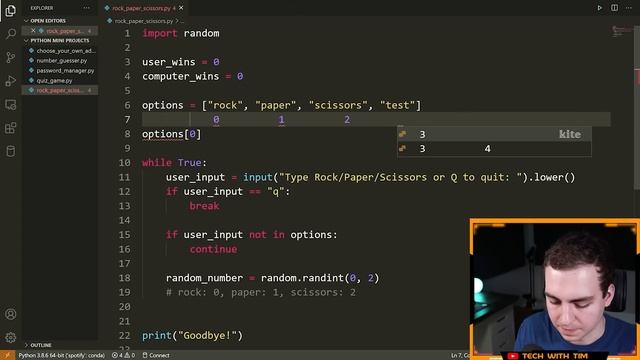
Task: Open choose_your_own_ad... file in explorer
Action: 65,51
